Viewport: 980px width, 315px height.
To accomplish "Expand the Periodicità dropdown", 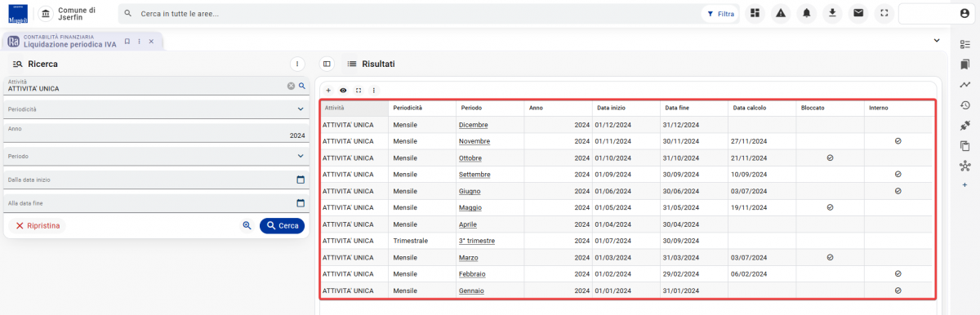I will 301,109.
